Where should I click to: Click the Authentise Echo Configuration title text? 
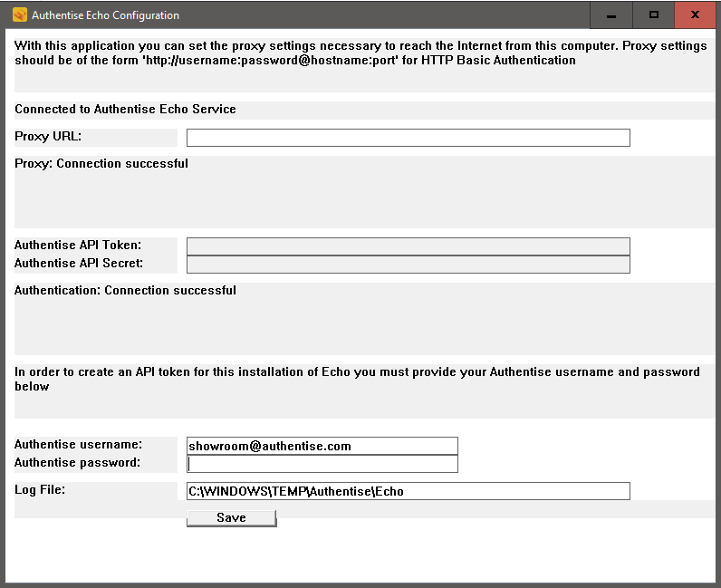pyautogui.click(x=105, y=15)
